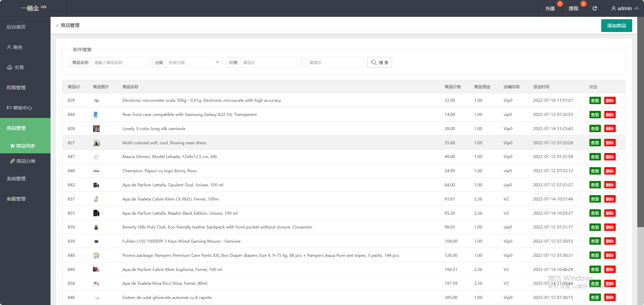644x305 pixels.
Task: Click 充值 in the top bar
Action: point(550,8)
